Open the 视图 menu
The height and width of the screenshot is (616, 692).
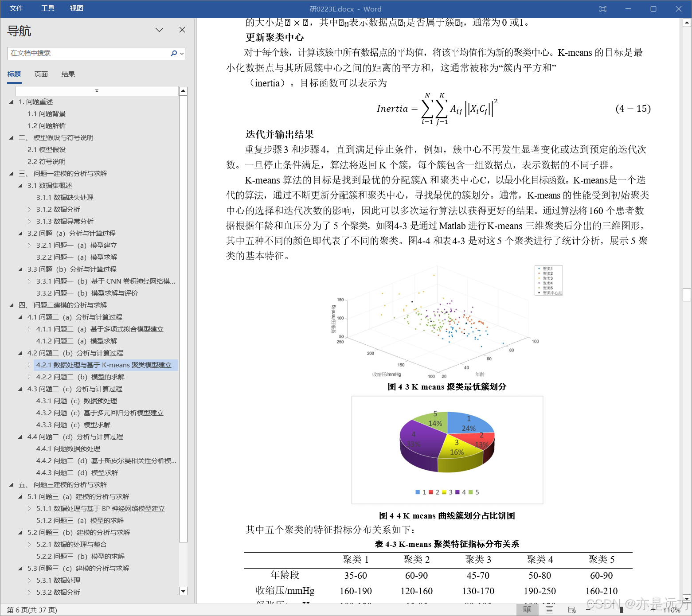[x=76, y=8]
